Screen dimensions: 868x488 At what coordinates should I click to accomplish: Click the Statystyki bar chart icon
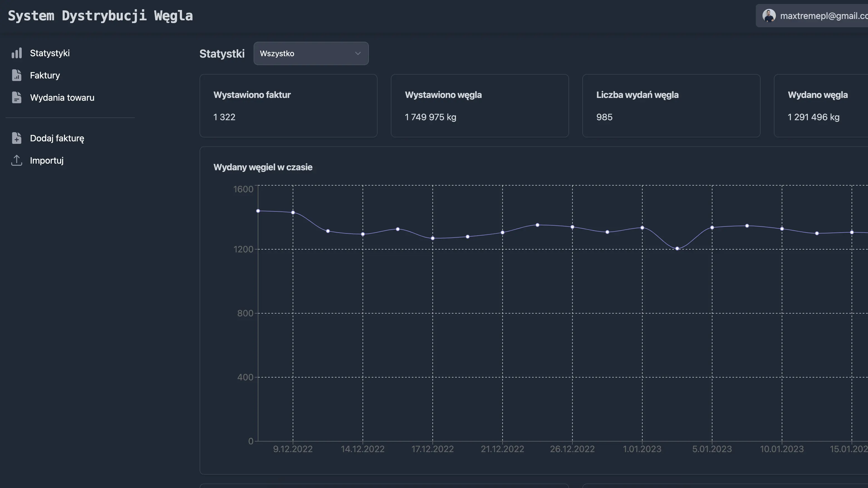click(x=16, y=53)
